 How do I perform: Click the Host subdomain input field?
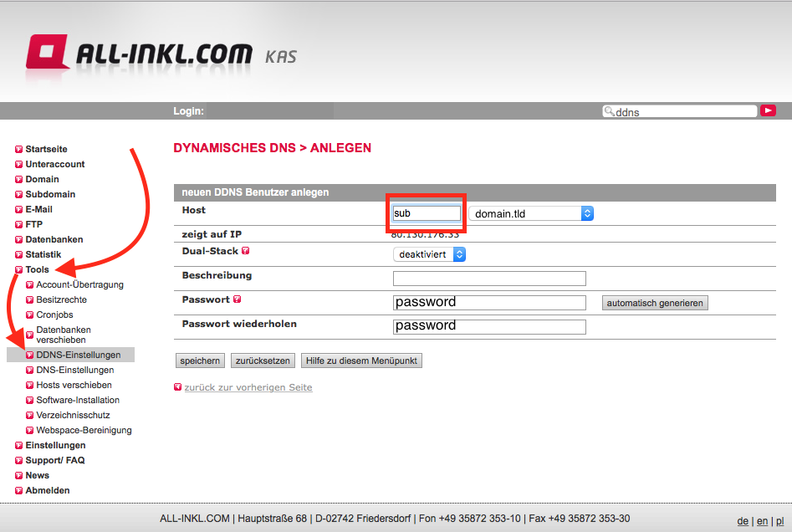[427, 213]
